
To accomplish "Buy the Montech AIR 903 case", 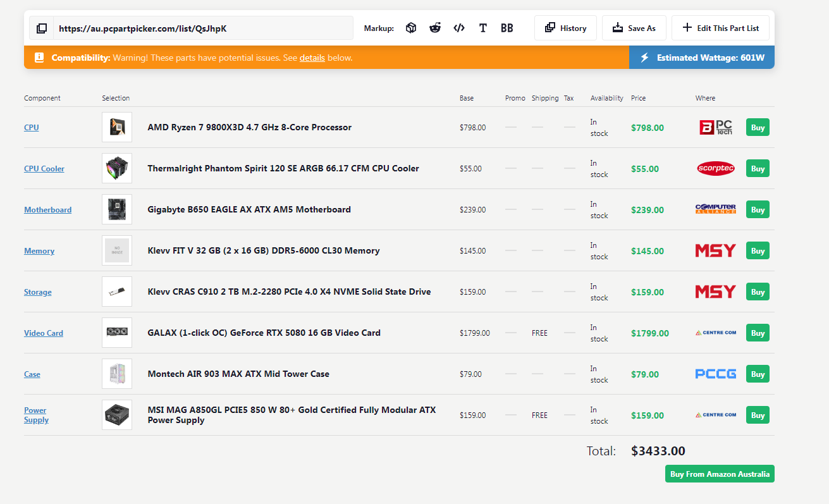I will pyautogui.click(x=758, y=374).
